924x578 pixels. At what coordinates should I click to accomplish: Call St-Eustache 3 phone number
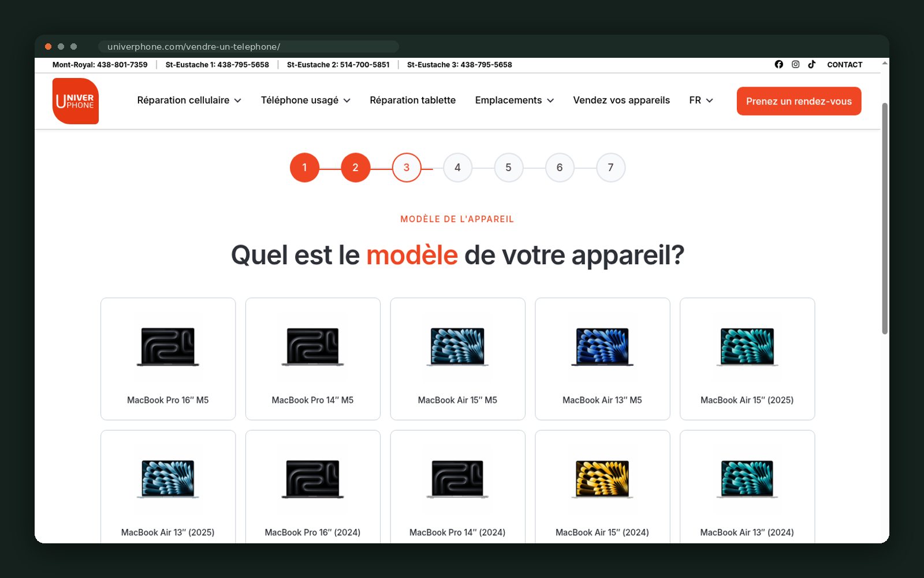tap(460, 65)
